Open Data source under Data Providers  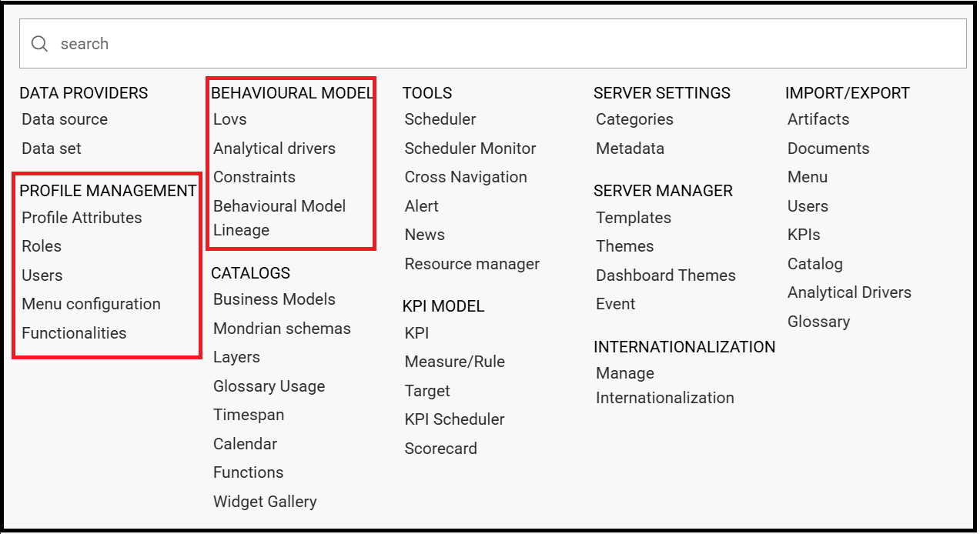pyautogui.click(x=65, y=119)
